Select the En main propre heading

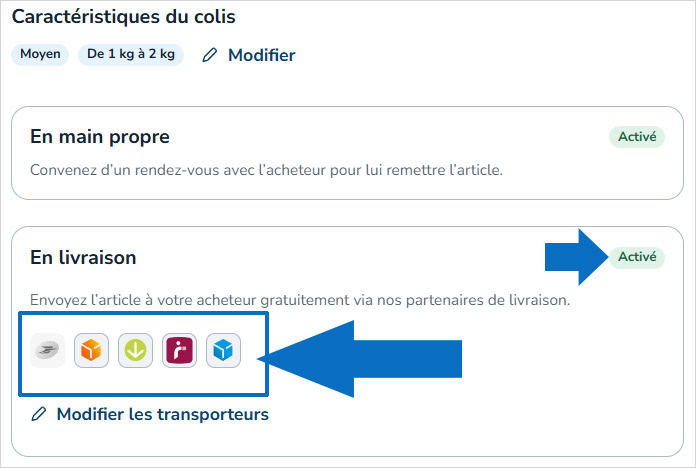pos(100,137)
